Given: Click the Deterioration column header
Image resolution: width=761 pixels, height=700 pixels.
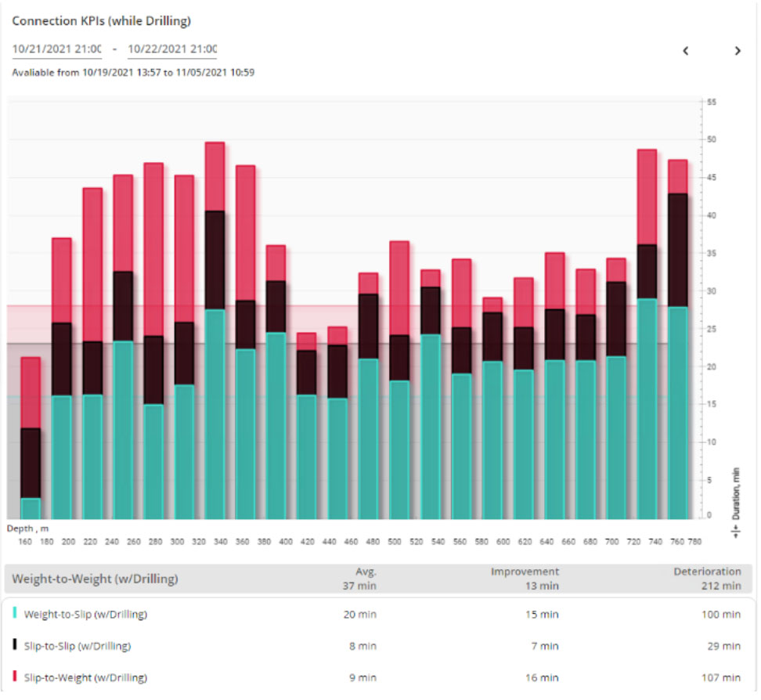Looking at the screenshot, I should tap(707, 572).
